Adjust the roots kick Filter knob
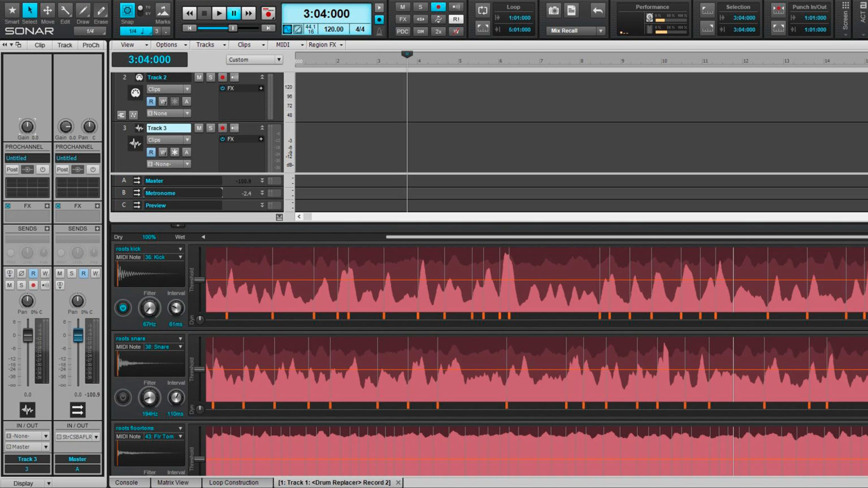The image size is (868, 488). pyautogui.click(x=149, y=308)
